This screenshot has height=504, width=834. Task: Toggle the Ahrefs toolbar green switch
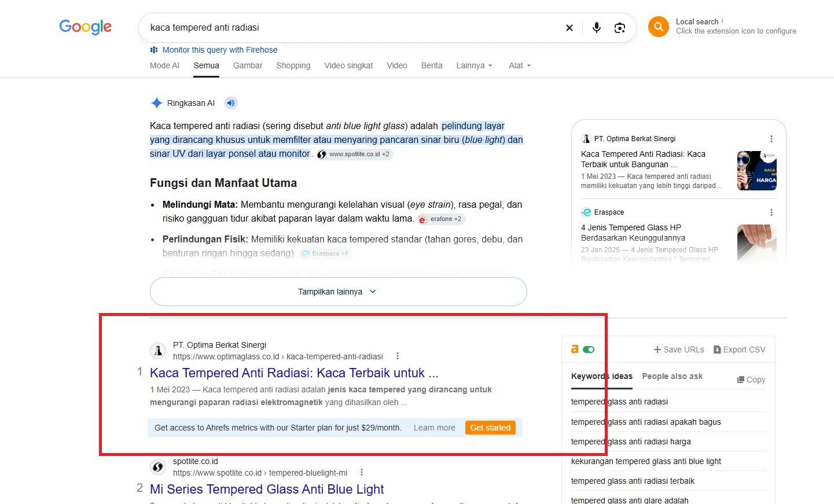pyautogui.click(x=589, y=350)
